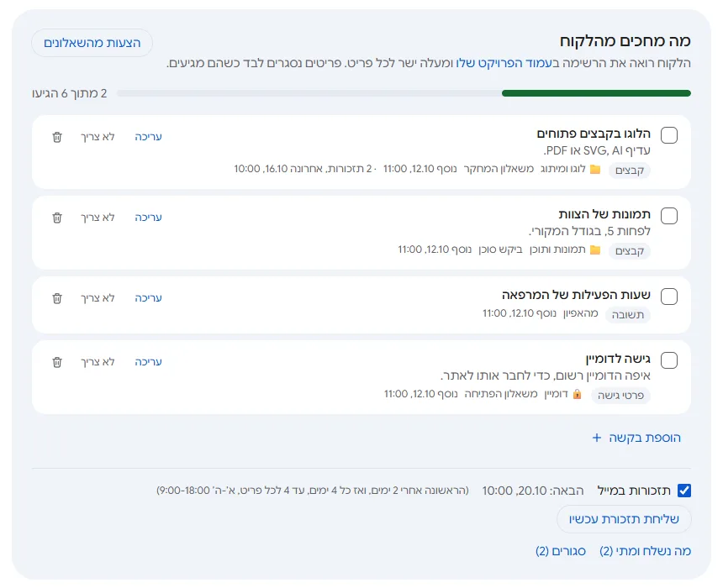Delete the 'הלוגו בקבצים פתוחים' request via trash icon
The height and width of the screenshot is (588, 723).
(x=57, y=137)
